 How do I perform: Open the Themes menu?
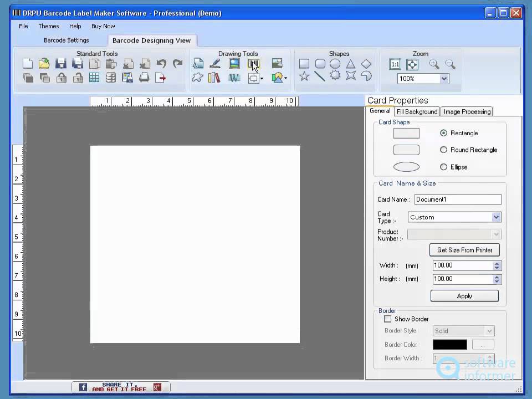point(49,26)
